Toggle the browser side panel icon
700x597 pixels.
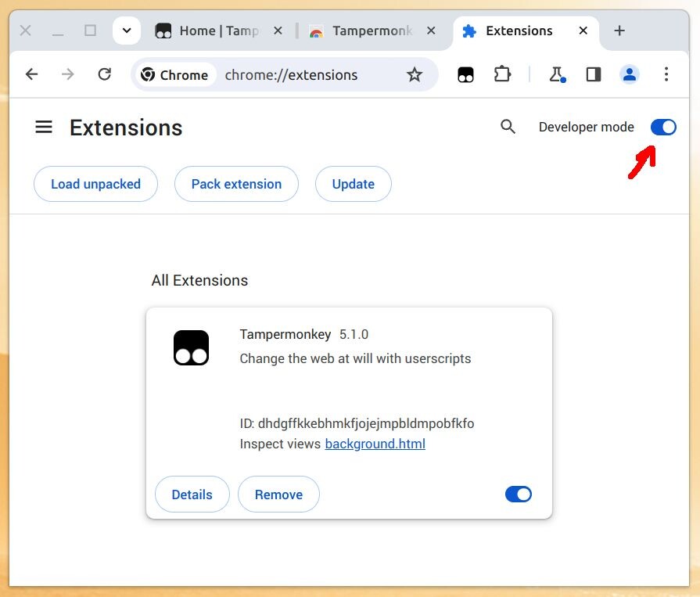tap(594, 74)
